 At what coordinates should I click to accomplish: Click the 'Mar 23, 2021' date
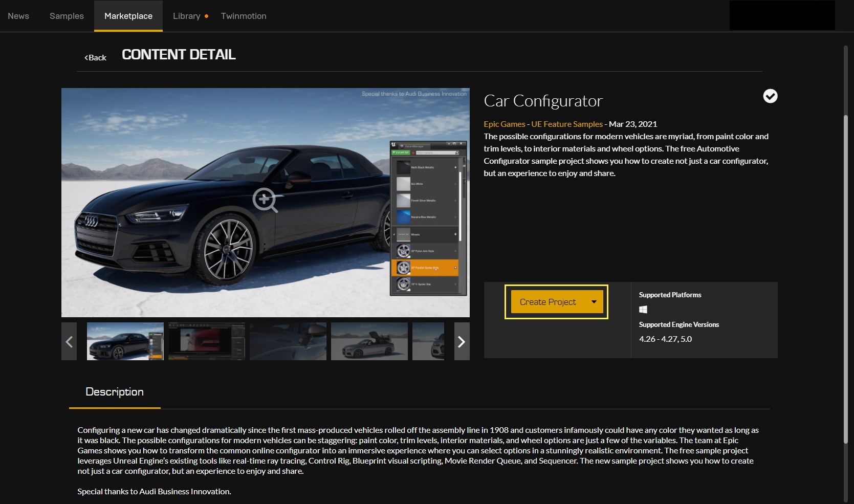pyautogui.click(x=633, y=124)
